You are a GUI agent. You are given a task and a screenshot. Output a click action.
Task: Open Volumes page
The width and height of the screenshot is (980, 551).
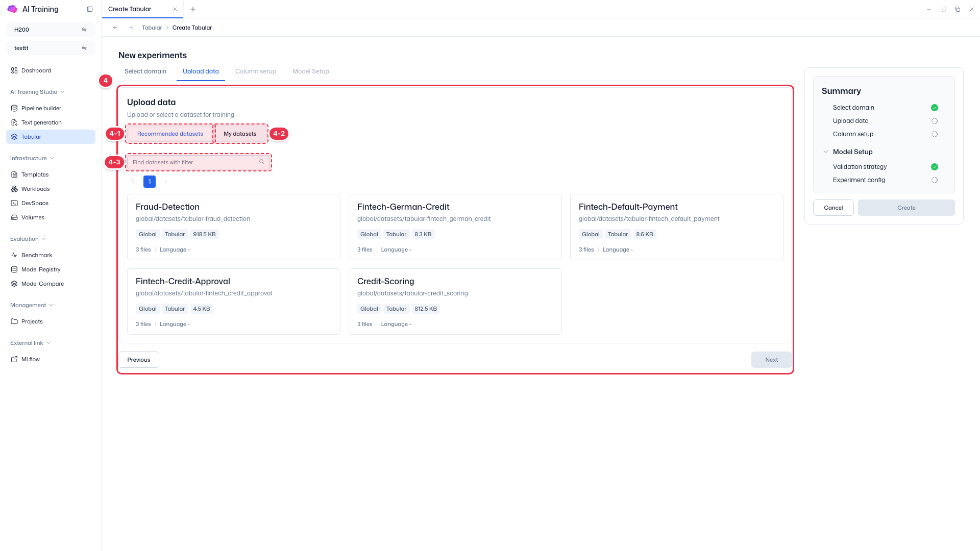click(51, 217)
